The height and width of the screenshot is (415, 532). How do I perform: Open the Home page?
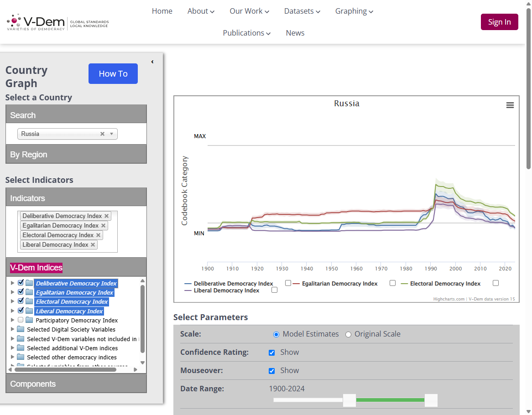162,11
